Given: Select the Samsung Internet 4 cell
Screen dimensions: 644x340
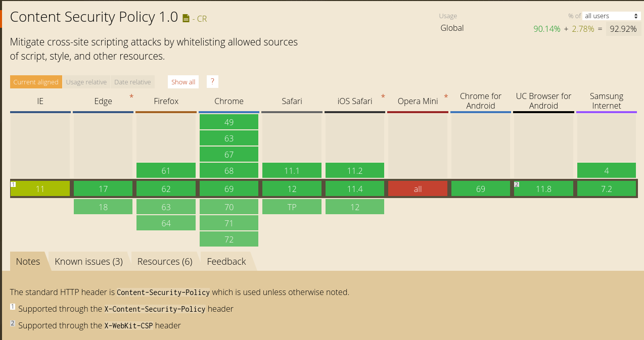Looking at the screenshot, I should [607, 171].
